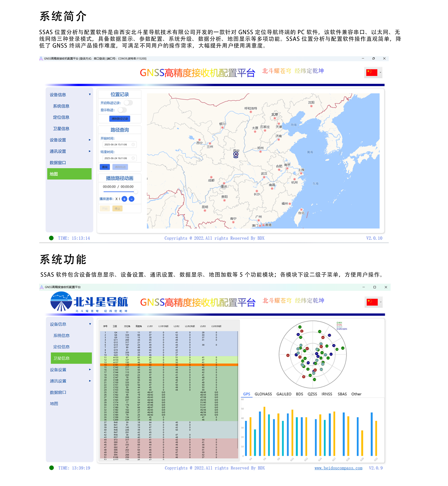Click the 结束时间 date-time field
448x486 pixels.
pyautogui.click(x=119, y=158)
